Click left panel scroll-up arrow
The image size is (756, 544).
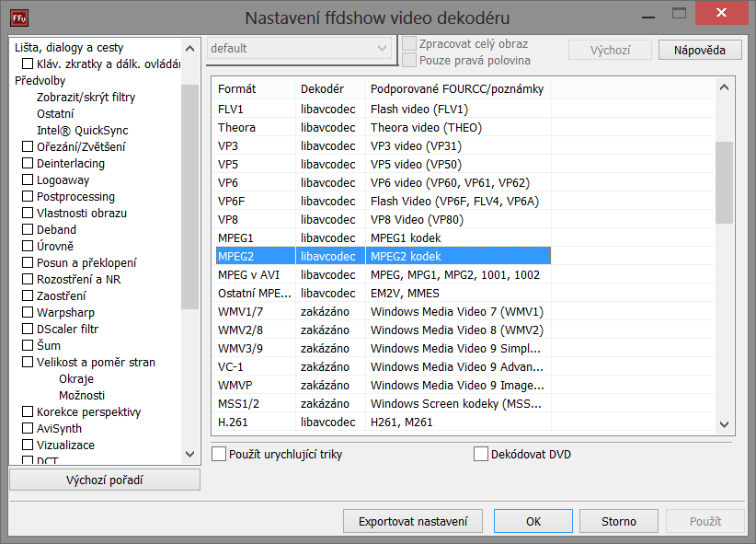coord(190,48)
